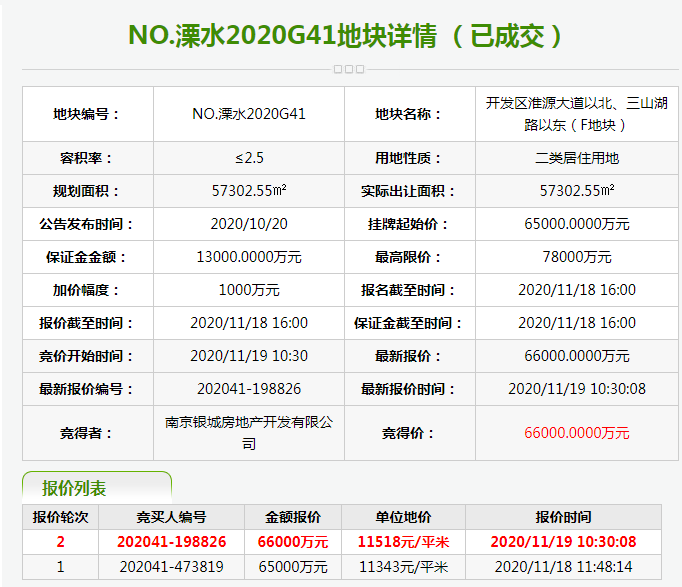This screenshot has width=682, height=587.
Task: Select the 最新报价 value 66000.0000万元
Action: click(x=577, y=356)
